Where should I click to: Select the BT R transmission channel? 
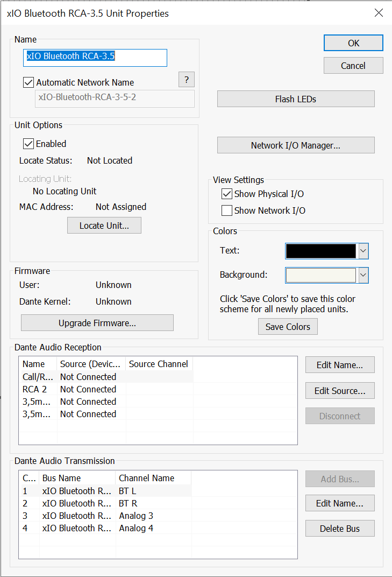click(x=128, y=503)
